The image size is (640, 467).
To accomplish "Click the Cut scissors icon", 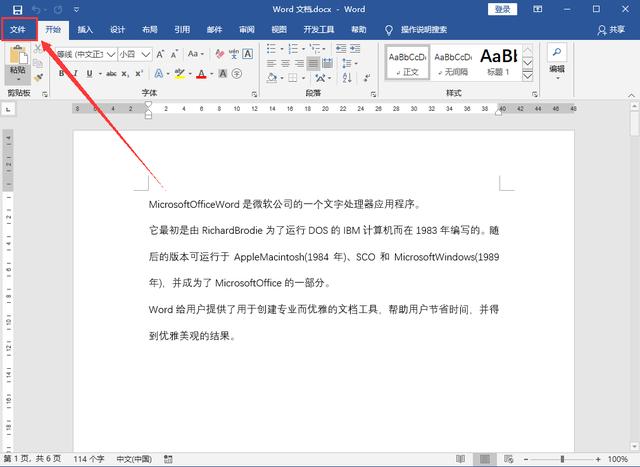I will pos(38,49).
